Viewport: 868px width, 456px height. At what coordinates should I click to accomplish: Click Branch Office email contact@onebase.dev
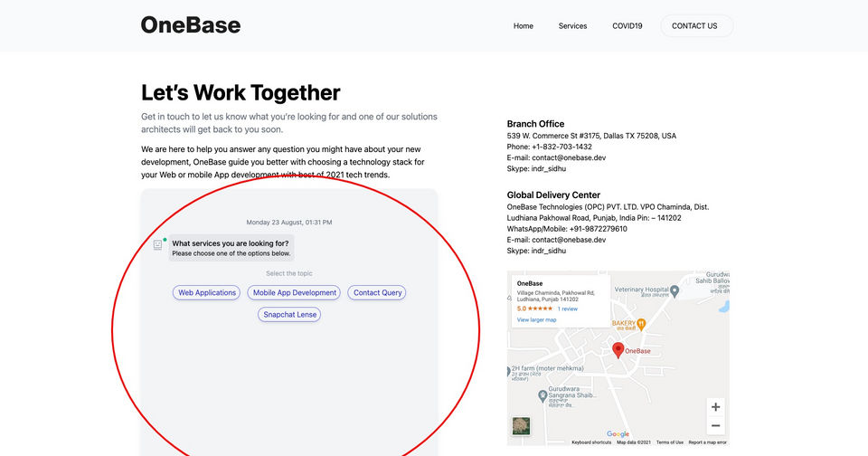click(x=569, y=157)
